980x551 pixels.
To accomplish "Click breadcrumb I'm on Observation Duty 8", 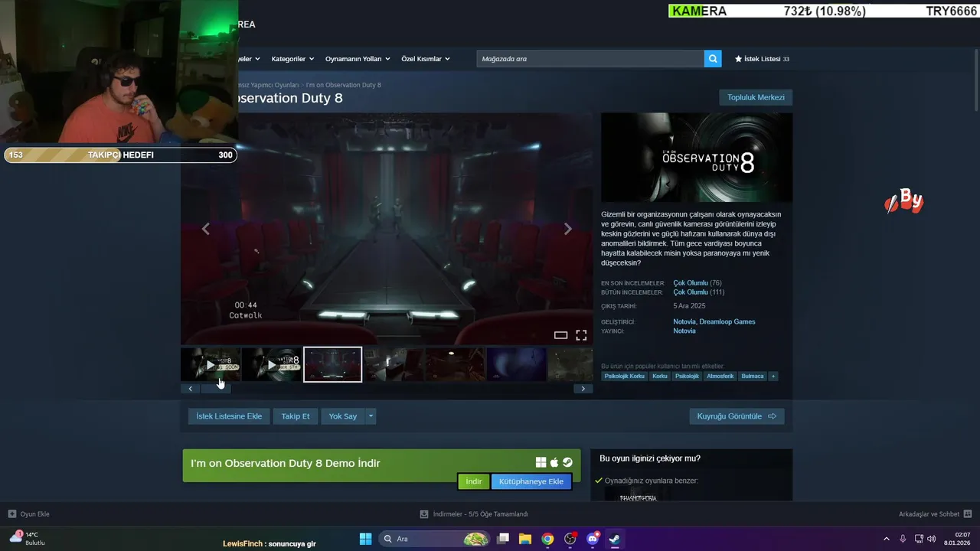I will [344, 85].
